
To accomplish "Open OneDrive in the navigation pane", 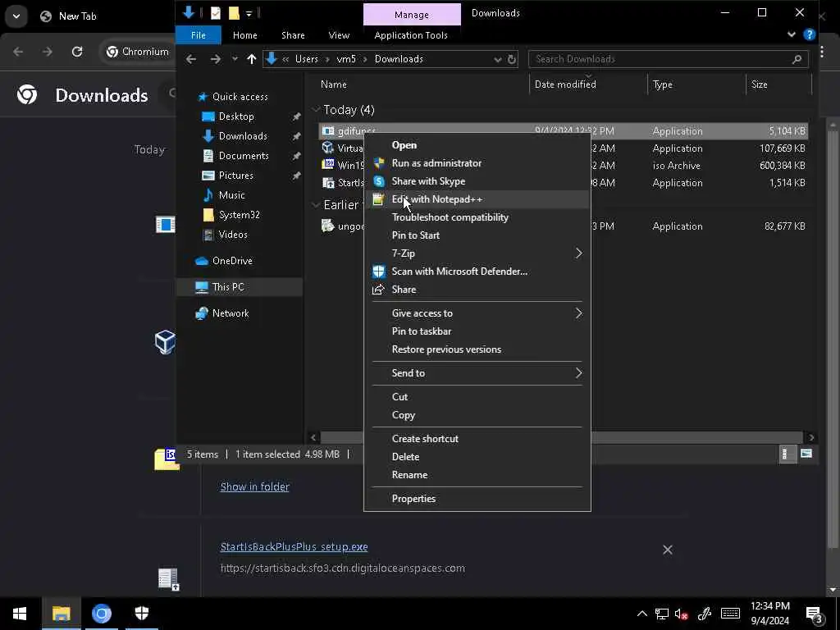I will (x=232, y=261).
